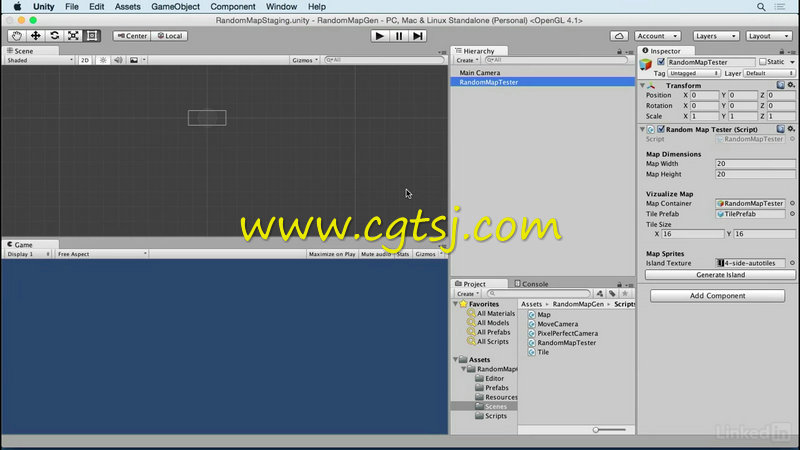Click the Generate Island button
The height and width of the screenshot is (450, 800).
tap(720, 274)
